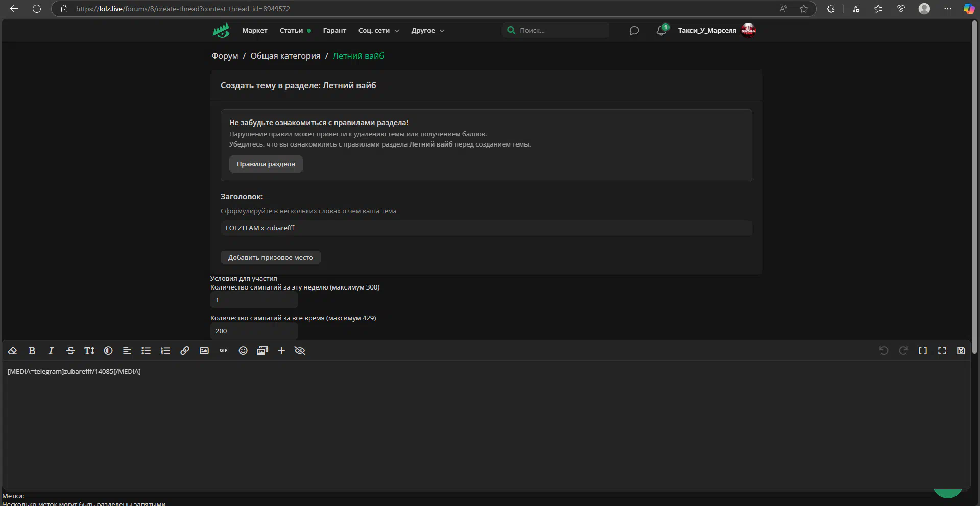Expand the Соц. сети dropdown
Screen dimensions: 980x506
coord(378,31)
